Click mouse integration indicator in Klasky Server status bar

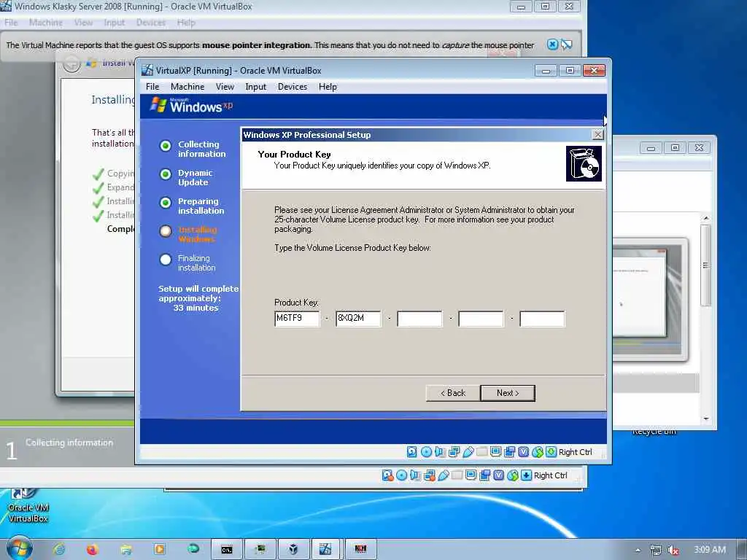pyautogui.click(x=513, y=475)
